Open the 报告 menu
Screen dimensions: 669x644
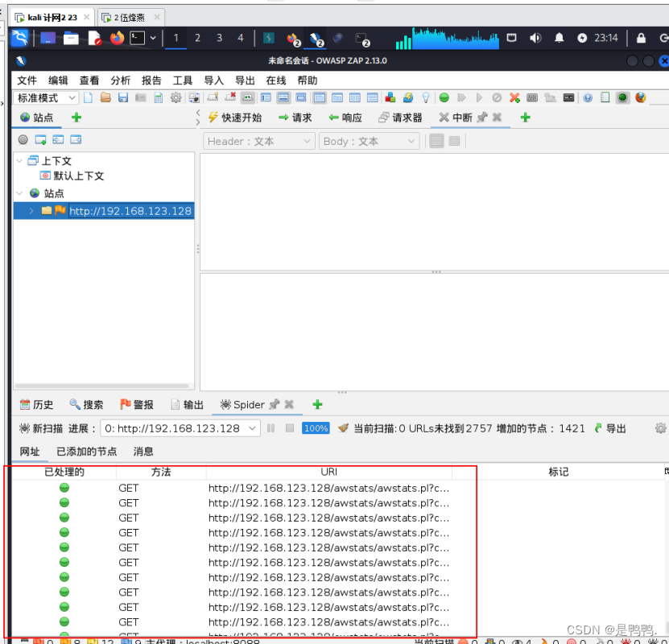[x=151, y=80]
